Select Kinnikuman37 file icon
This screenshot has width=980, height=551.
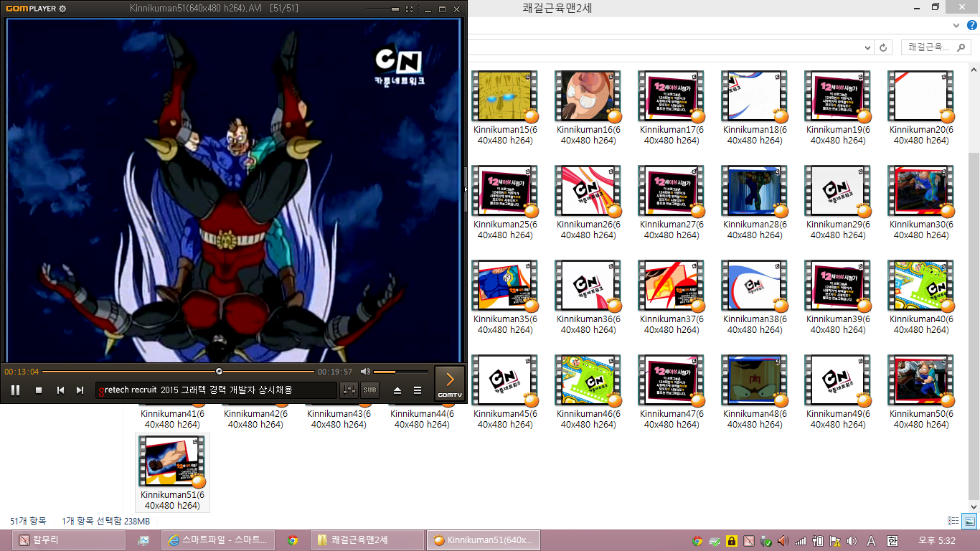point(670,286)
